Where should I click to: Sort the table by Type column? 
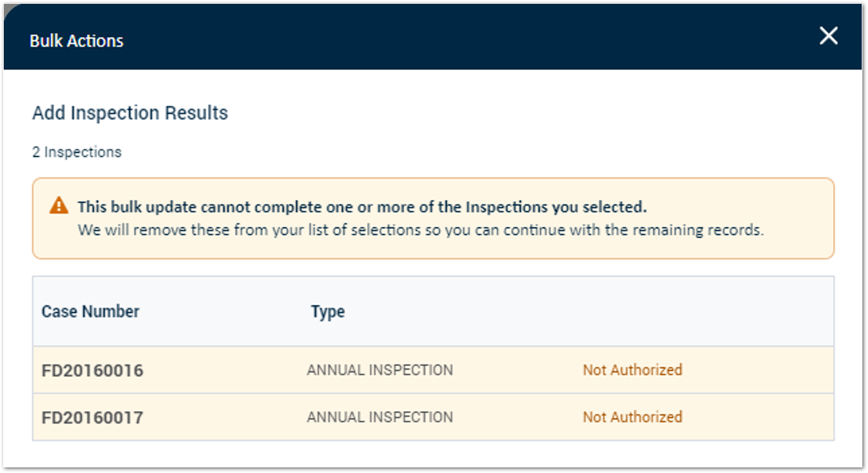(328, 311)
